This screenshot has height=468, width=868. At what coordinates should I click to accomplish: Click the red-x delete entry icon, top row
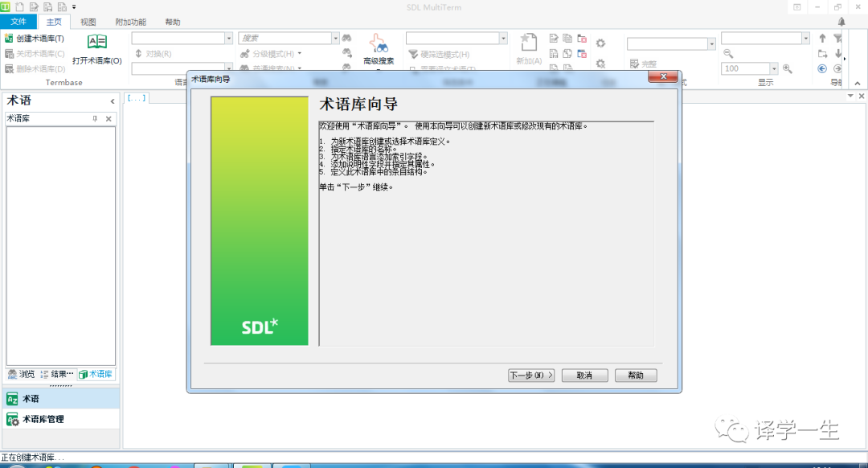(x=582, y=39)
